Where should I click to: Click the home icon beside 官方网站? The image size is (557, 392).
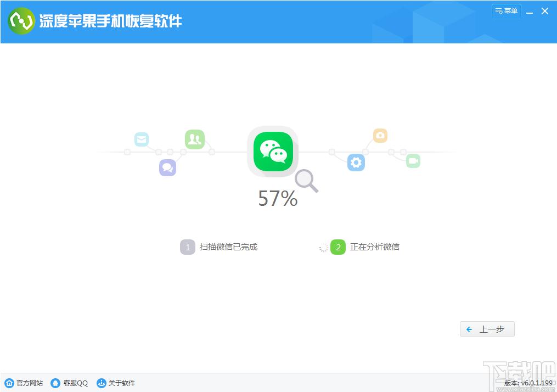pyautogui.click(x=9, y=383)
